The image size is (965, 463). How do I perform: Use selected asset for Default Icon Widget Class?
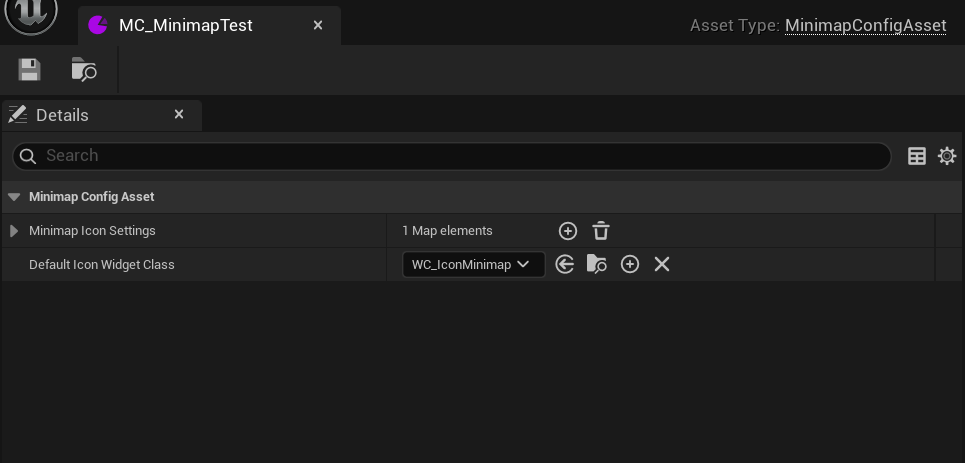[x=564, y=264]
